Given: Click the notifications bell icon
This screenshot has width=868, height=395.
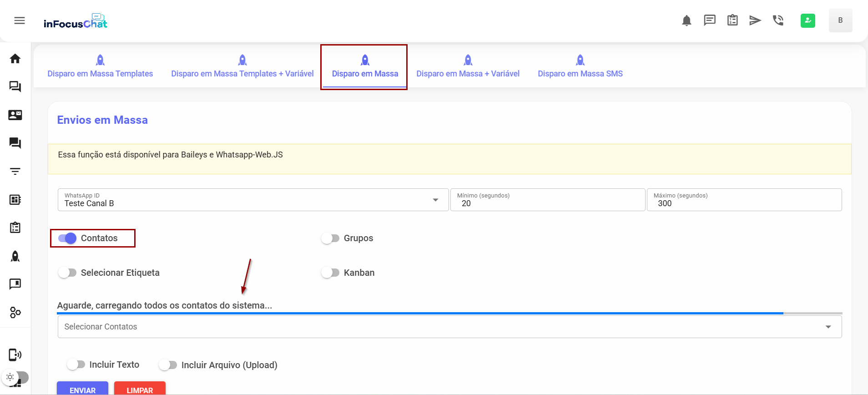Looking at the screenshot, I should pyautogui.click(x=686, y=20).
